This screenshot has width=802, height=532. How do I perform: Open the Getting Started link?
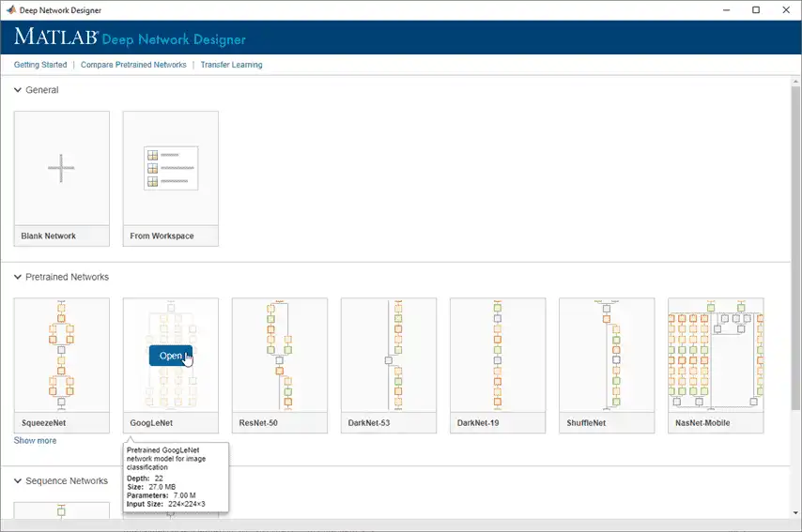coord(40,65)
